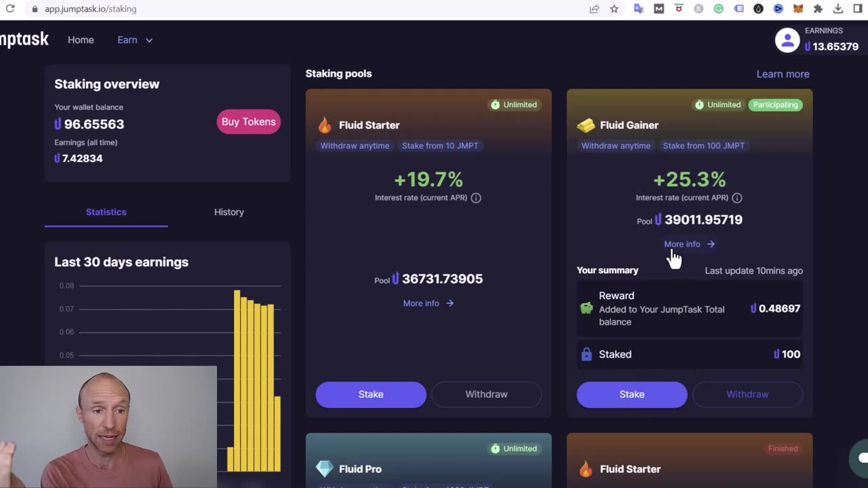Open the gray K extension icon
868x488 pixels.
coord(698,9)
